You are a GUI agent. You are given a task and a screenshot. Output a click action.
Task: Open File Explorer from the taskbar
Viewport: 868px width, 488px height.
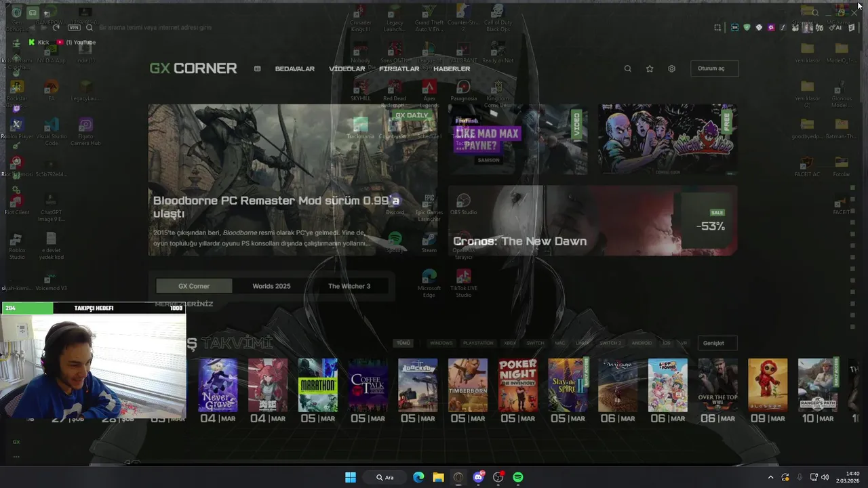point(438,477)
